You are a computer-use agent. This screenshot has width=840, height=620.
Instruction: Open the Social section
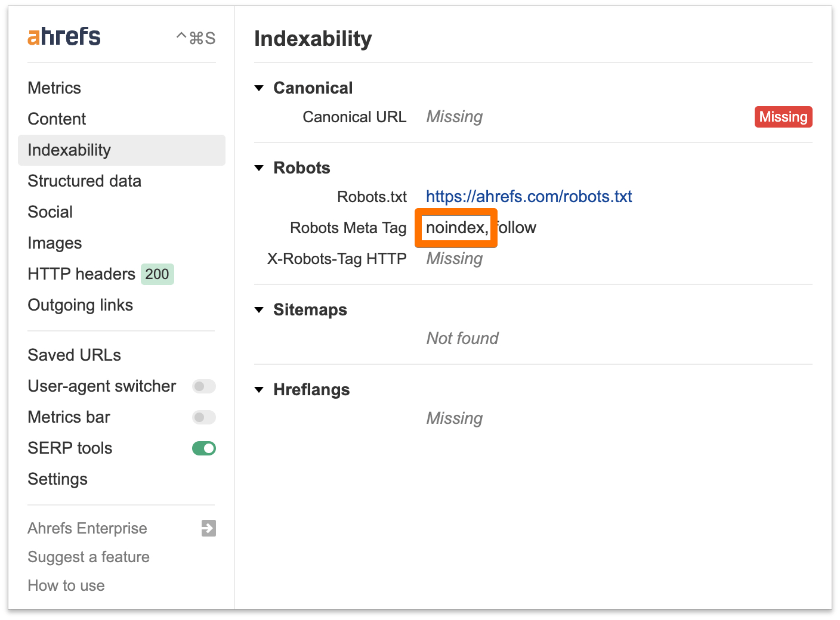tap(50, 212)
